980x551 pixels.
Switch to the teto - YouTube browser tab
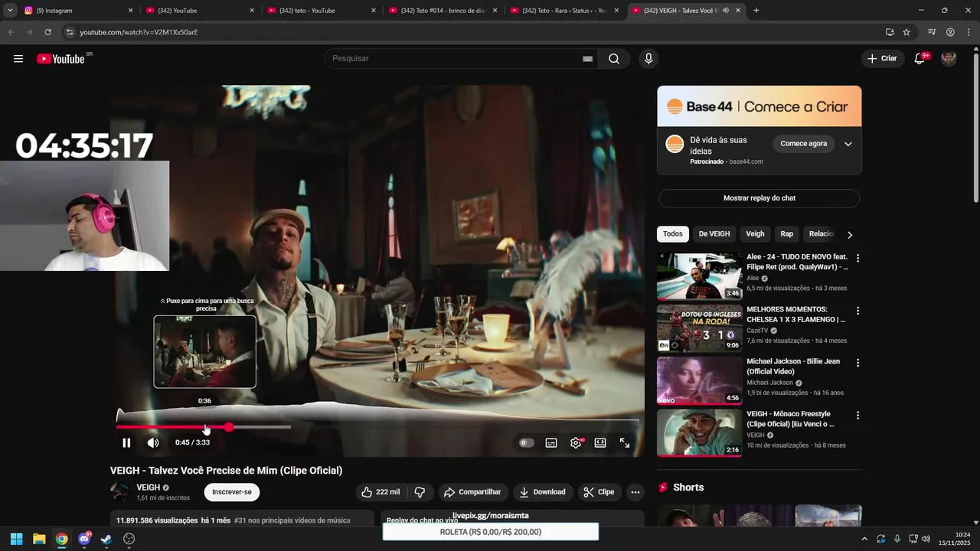[x=321, y=11]
